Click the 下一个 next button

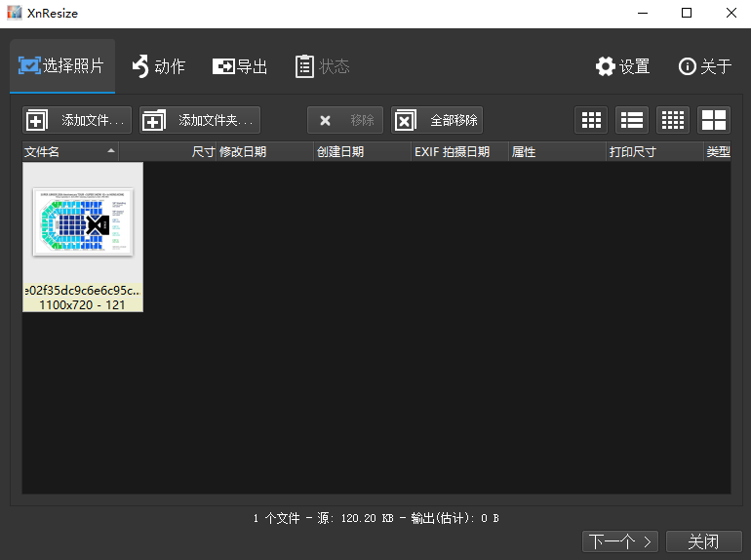pos(620,541)
